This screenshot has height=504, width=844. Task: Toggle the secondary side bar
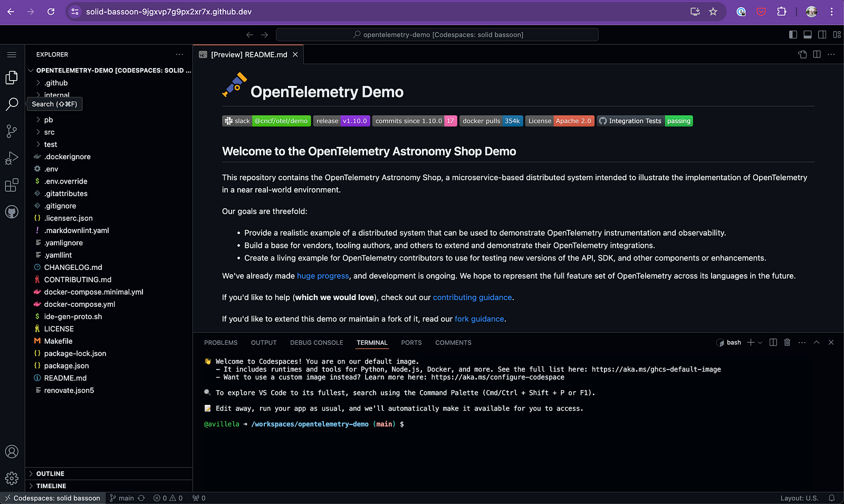[x=822, y=34]
